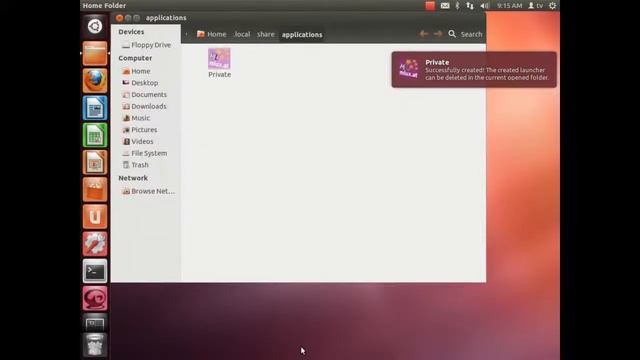
Task: Open the clock showing 9:15 AM
Action: 509,6
